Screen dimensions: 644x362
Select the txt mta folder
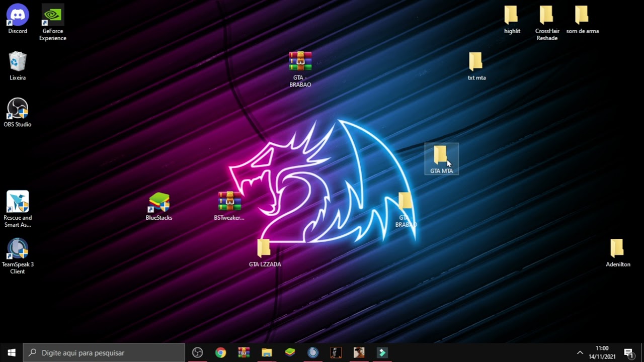[476, 66]
